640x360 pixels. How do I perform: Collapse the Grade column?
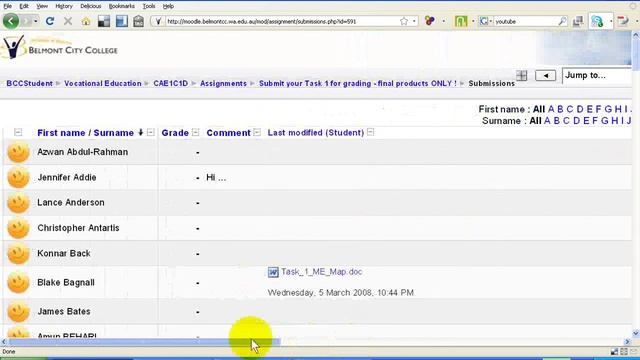(x=196, y=132)
